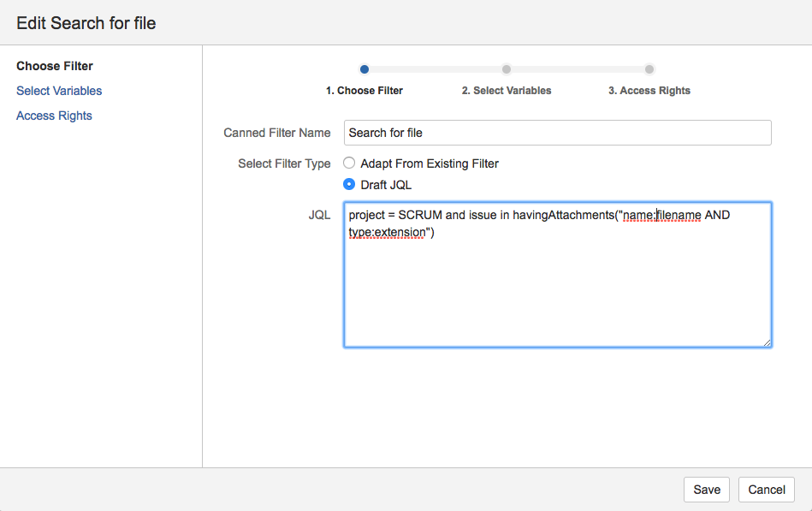The width and height of the screenshot is (812, 511).
Task: Click inside the JQL query text area
Action: 557,274
